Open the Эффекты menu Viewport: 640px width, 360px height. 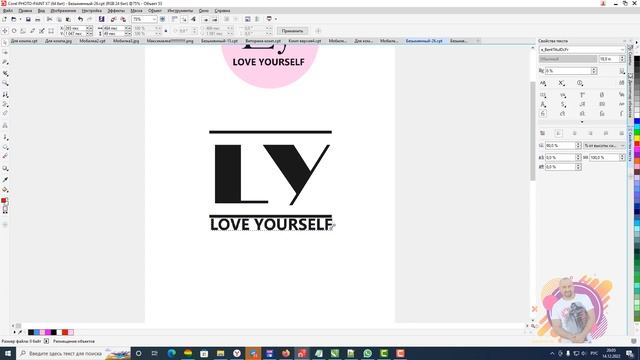pyautogui.click(x=116, y=11)
